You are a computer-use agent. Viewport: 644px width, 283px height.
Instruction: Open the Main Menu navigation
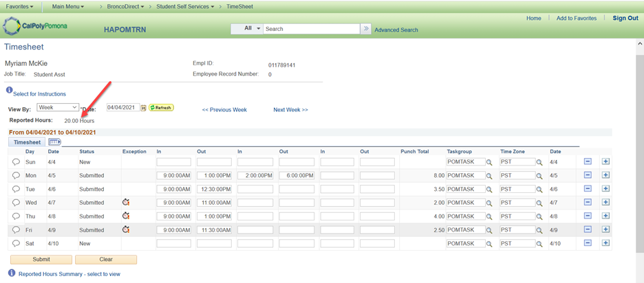[x=68, y=7]
